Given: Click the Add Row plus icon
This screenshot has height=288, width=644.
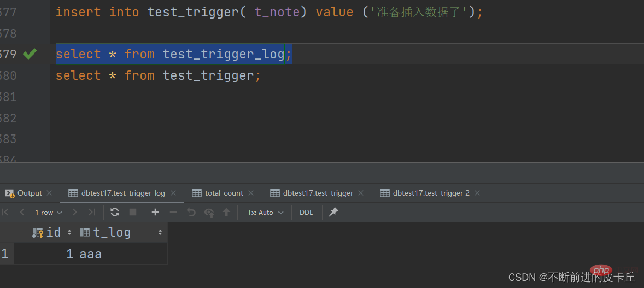Looking at the screenshot, I should pyautogui.click(x=155, y=212).
